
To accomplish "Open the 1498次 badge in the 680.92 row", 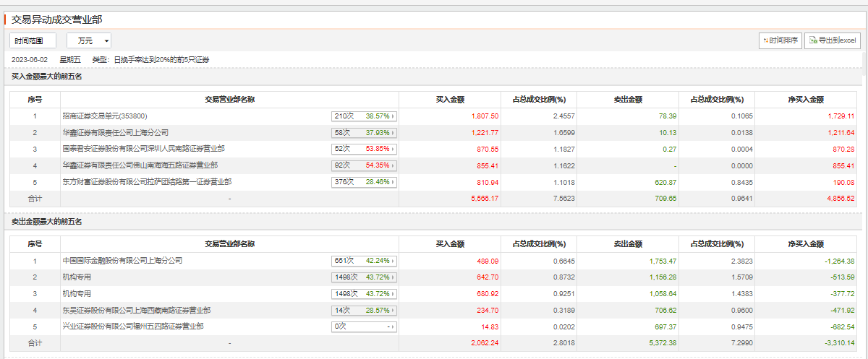I will [365, 294].
